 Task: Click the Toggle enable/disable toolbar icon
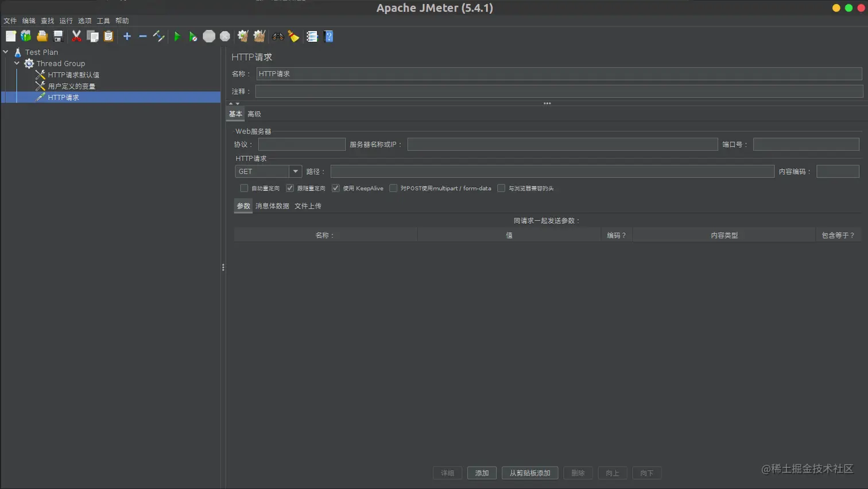pyautogui.click(x=159, y=36)
